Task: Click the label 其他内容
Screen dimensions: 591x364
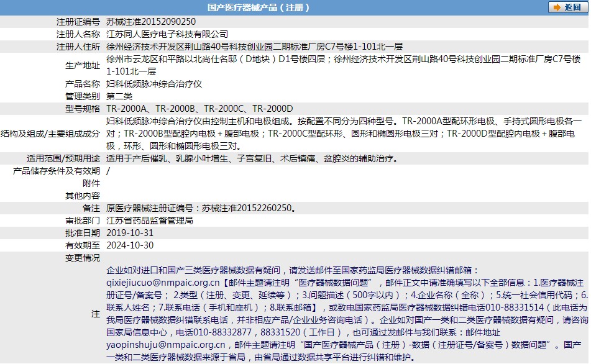Action: 83,196
